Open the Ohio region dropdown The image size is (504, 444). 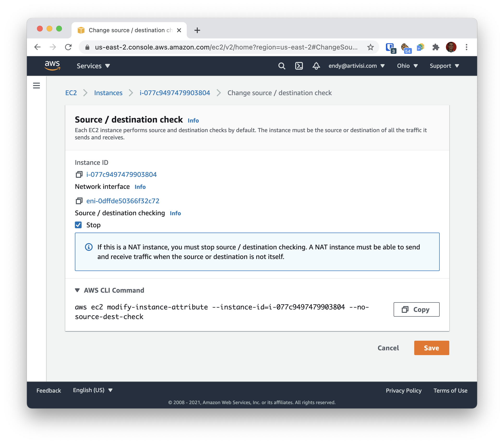click(407, 66)
